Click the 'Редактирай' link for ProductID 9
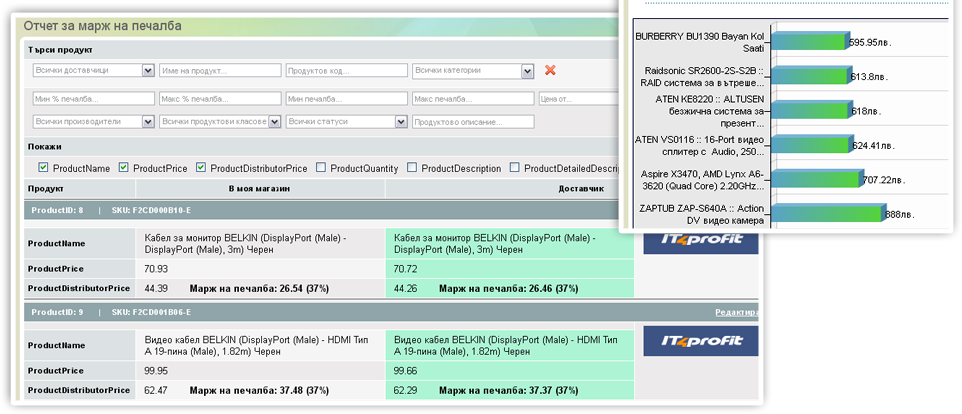This screenshot has width=962, height=414. [735, 312]
